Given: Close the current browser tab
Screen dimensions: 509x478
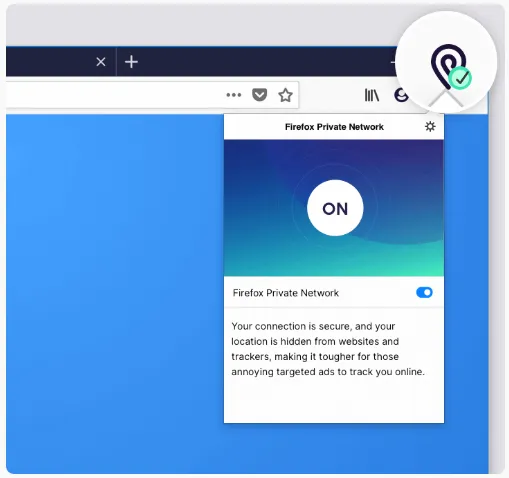Looking at the screenshot, I should tap(101, 62).
